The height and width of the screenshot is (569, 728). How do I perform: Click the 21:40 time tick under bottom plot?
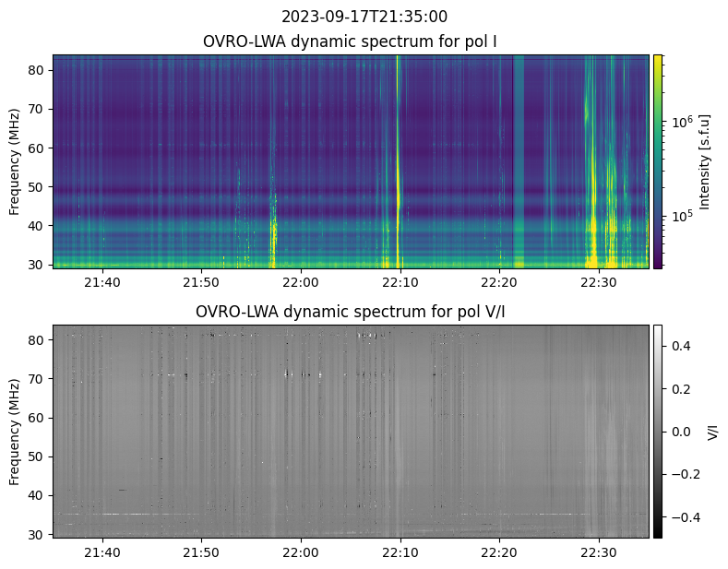101,552
